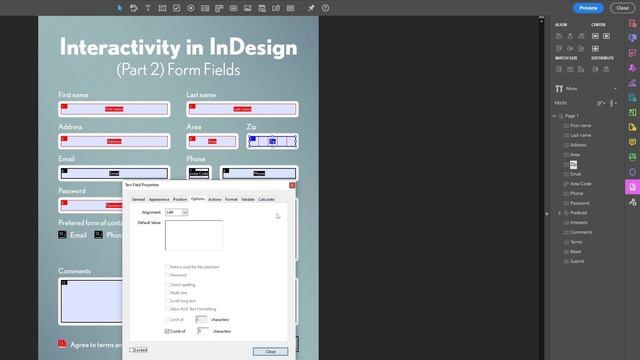Select the Add Image Field tool
The width and height of the screenshot is (640, 360).
tap(248, 8)
